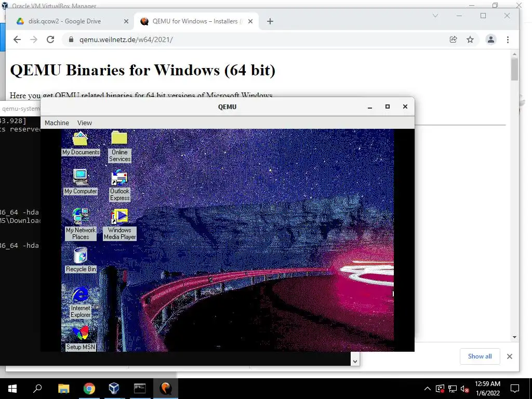The width and height of the screenshot is (532, 399).
Task: Go back in Chrome browser
Action: [x=17, y=39]
